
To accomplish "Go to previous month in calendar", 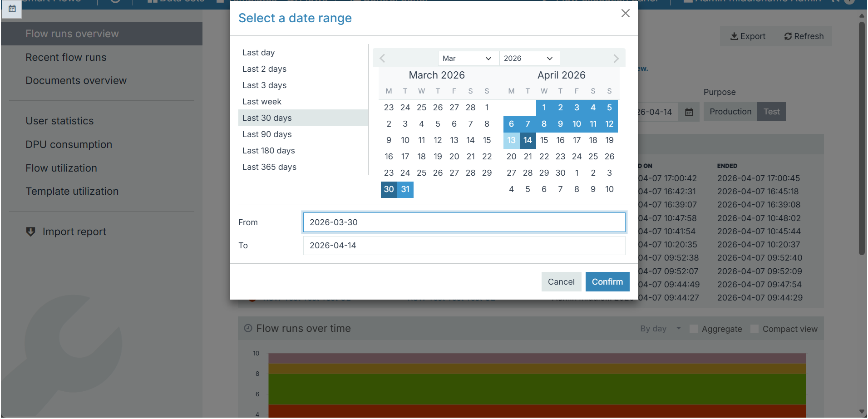I will pyautogui.click(x=382, y=58).
